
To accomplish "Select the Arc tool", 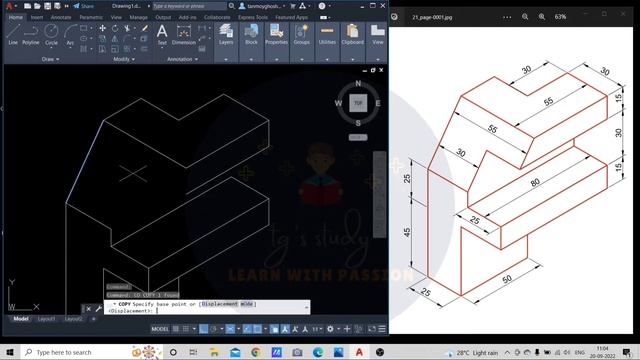I will point(70,34).
